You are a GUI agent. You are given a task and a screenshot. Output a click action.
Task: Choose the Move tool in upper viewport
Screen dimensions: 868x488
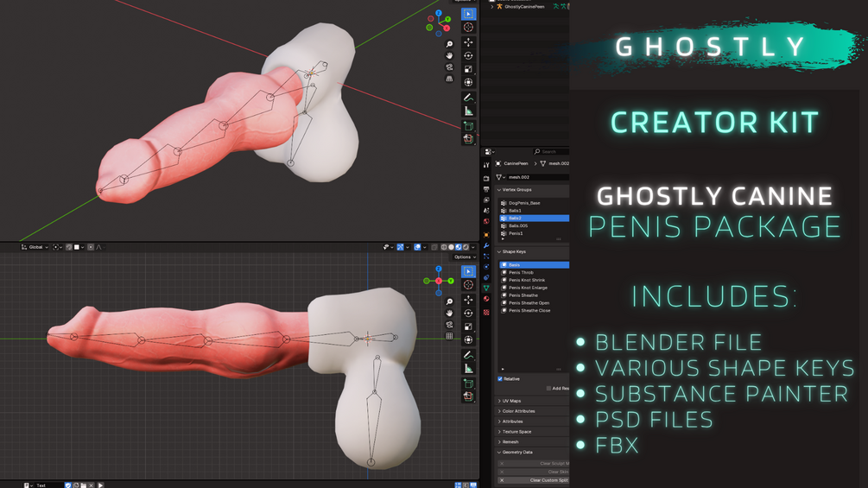(468, 42)
